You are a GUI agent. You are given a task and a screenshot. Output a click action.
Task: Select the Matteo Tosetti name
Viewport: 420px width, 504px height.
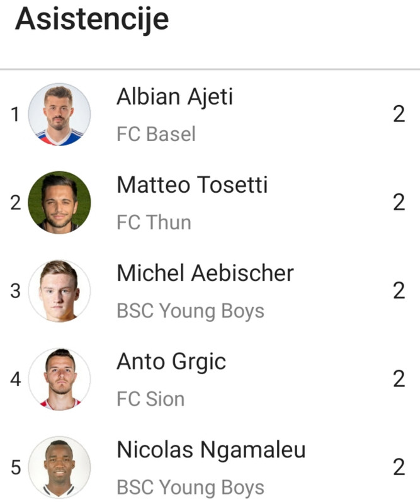192,185
